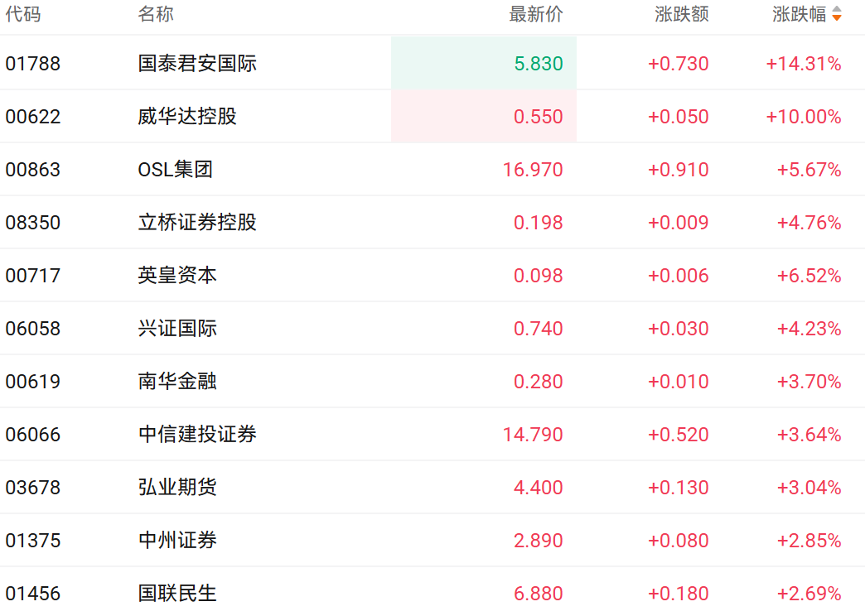Click stock code 00717
The height and width of the screenshot is (616, 865).
point(33,276)
